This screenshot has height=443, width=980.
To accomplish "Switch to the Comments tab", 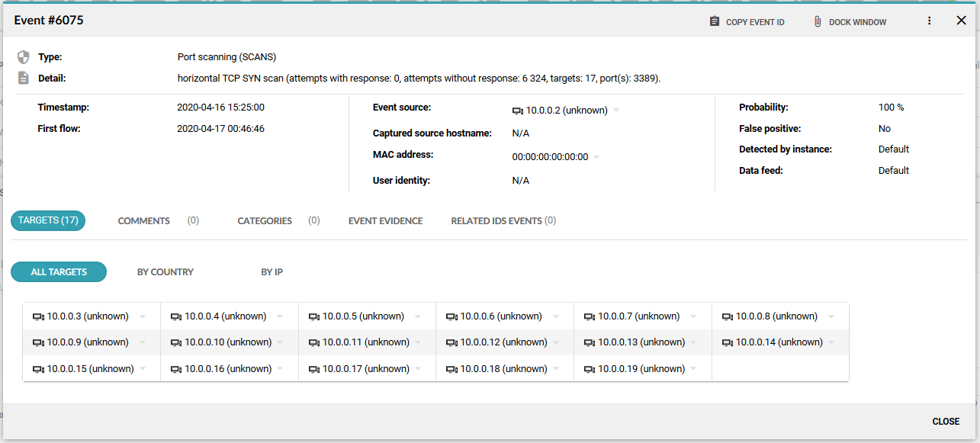I will [x=143, y=220].
